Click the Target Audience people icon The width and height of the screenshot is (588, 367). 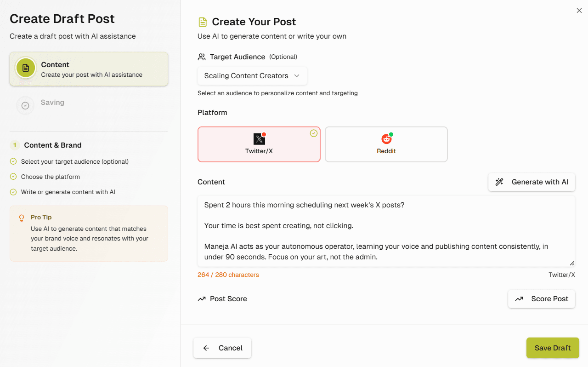pyautogui.click(x=201, y=57)
